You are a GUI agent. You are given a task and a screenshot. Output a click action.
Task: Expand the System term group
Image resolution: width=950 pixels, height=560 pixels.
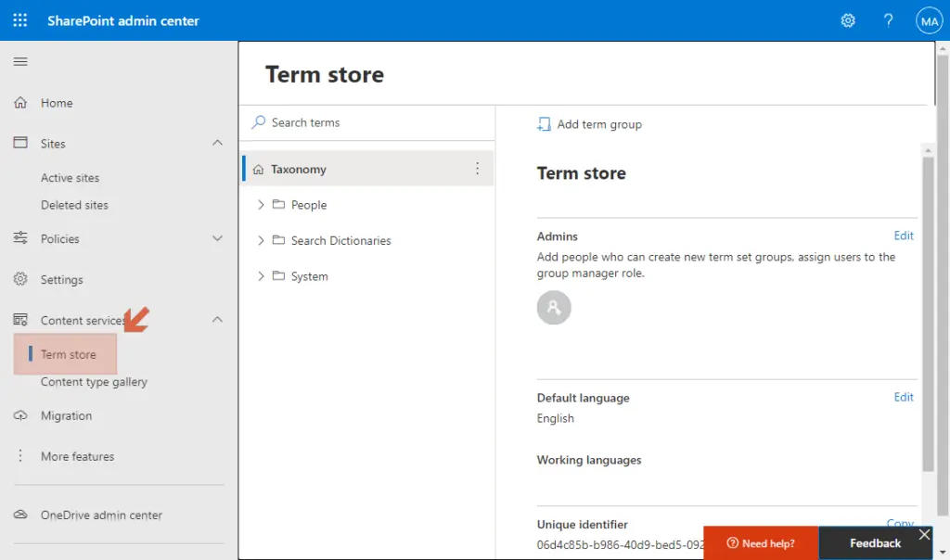(261, 276)
